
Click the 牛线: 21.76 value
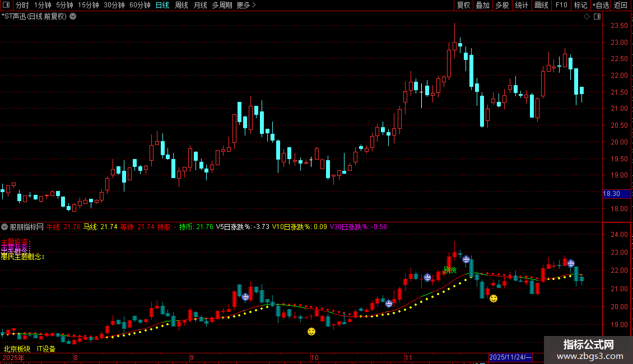coord(63,227)
